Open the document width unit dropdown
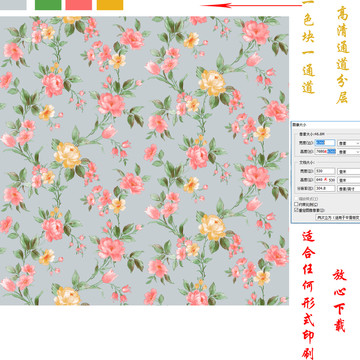The width and height of the screenshot is (360, 360). 349,171
